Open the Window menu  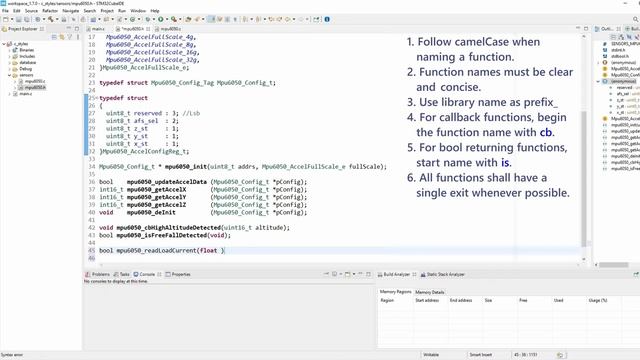pos(138,11)
